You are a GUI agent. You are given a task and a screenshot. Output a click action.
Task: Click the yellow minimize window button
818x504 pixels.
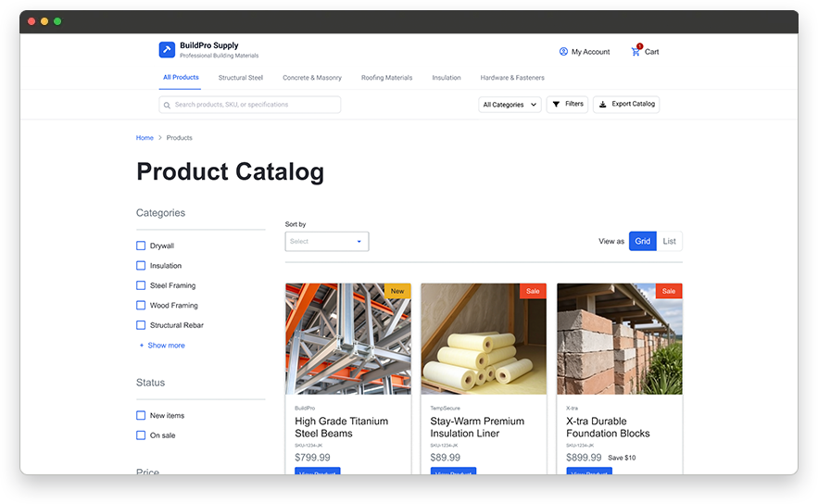pyautogui.click(x=44, y=21)
